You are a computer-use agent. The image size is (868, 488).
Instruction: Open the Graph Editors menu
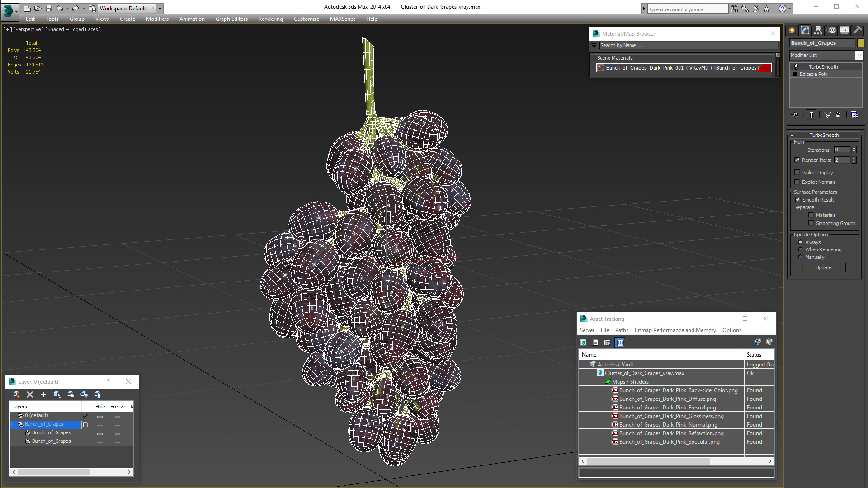(x=231, y=19)
